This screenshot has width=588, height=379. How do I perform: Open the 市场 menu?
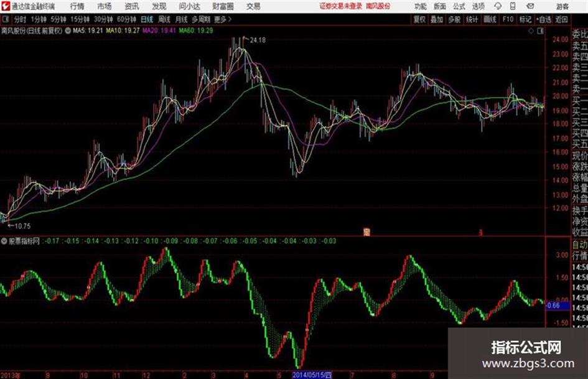tap(105, 6)
